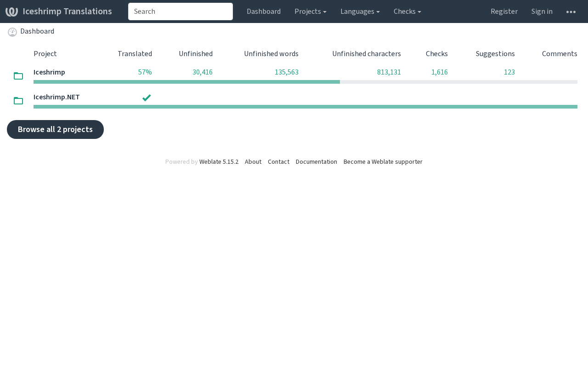Open the Iceshrimp.NET project link
The width and height of the screenshot is (588, 368).
pos(57,97)
